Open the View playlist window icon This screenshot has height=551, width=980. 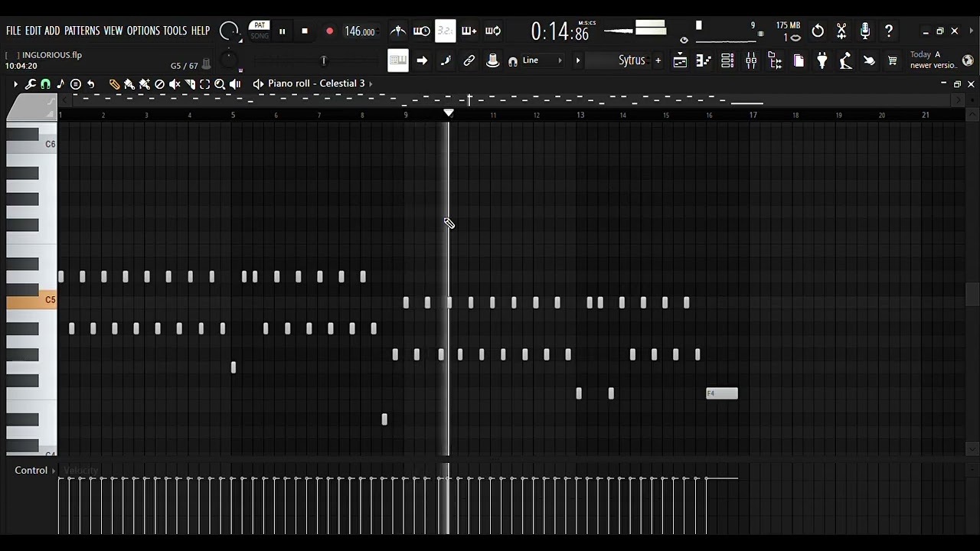click(x=680, y=61)
